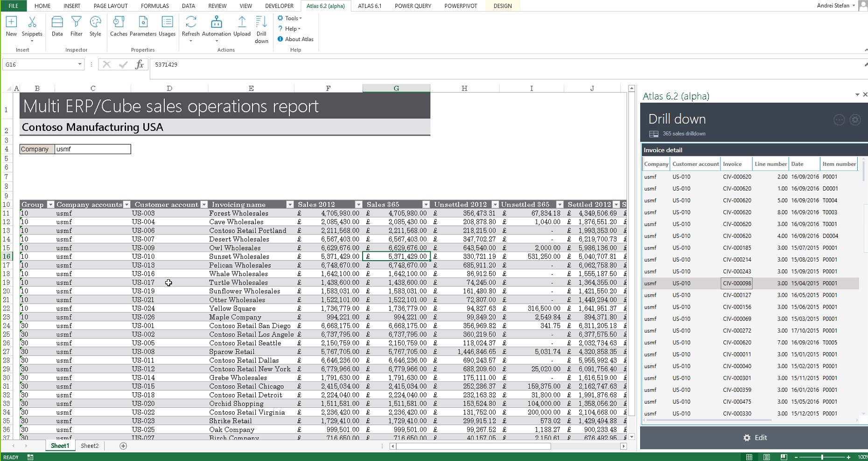Click the zoom in plus button

pyautogui.click(x=848, y=457)
